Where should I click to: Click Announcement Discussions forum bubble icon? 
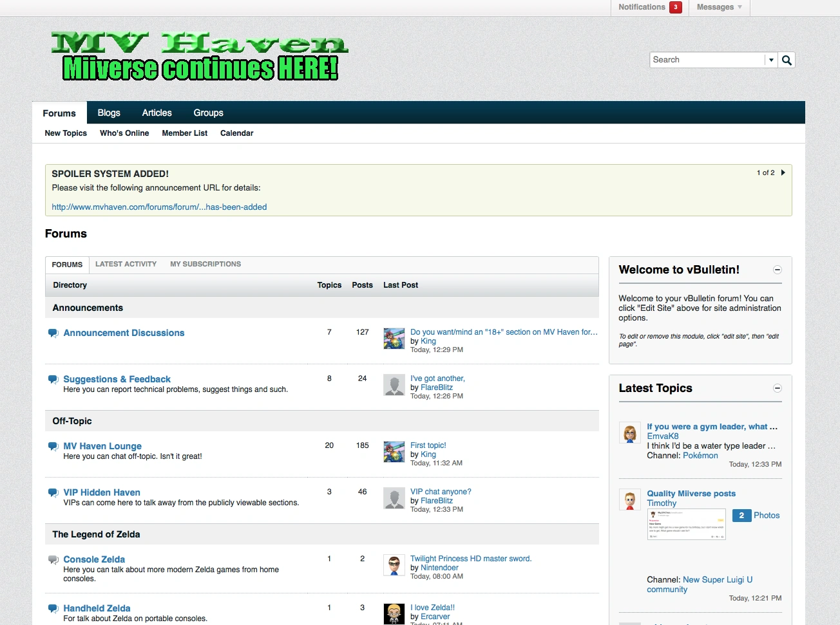coord(53,333)
